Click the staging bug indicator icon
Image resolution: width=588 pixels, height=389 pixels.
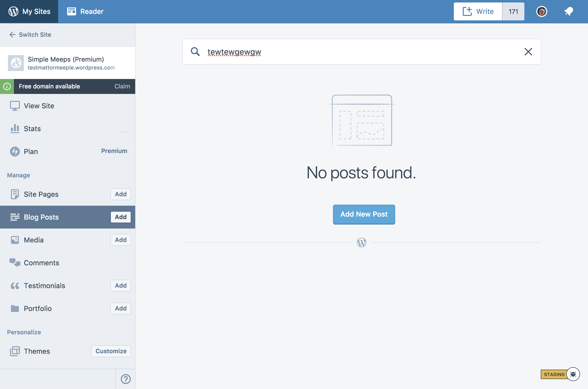[574, 374]
